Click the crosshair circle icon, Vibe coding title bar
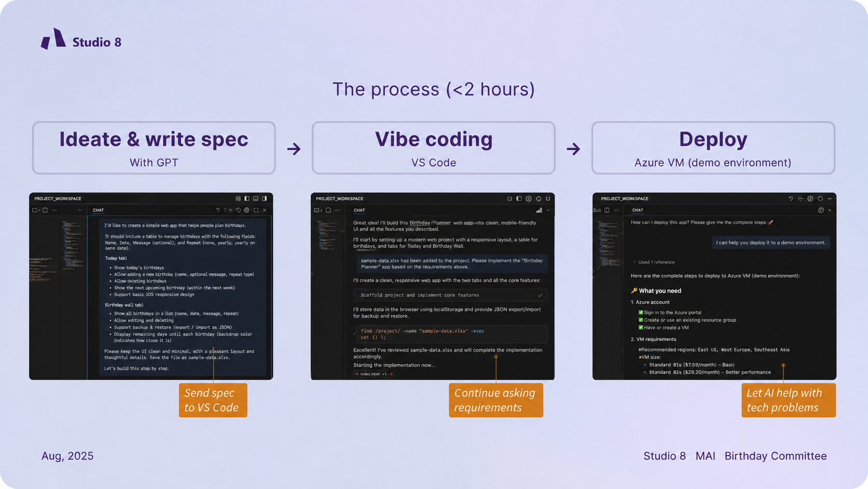Viewport: 868px width, 489px height. (x=538, y=199)
